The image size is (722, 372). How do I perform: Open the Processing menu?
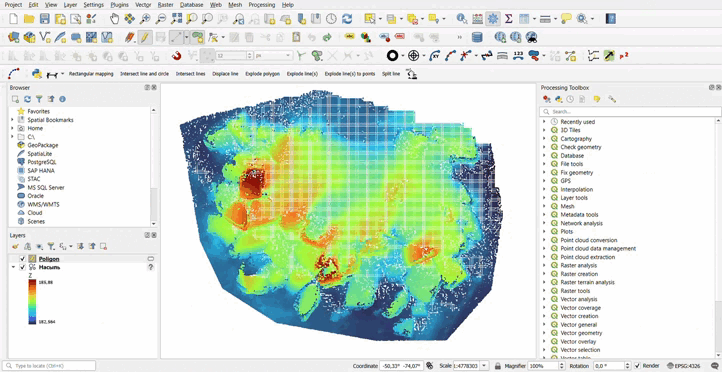coord(262,5)
